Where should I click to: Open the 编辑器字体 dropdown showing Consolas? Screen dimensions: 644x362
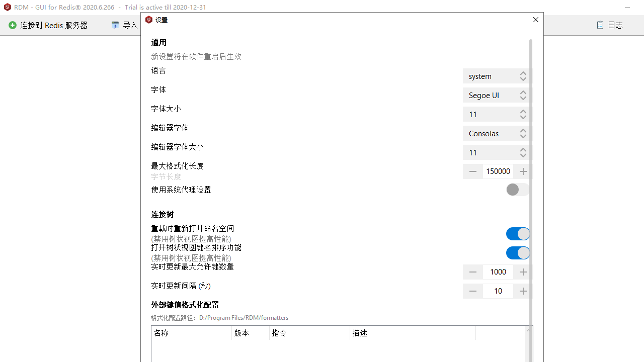click(496, 133)
